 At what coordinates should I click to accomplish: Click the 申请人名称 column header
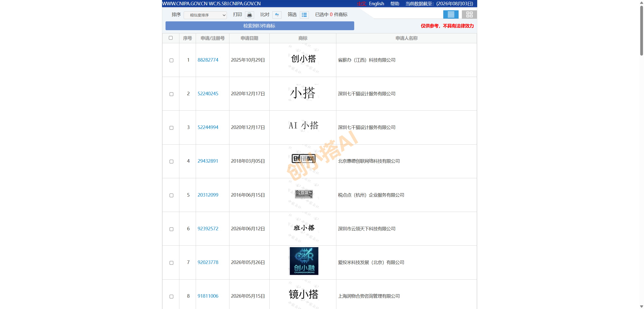coord(407,38)
